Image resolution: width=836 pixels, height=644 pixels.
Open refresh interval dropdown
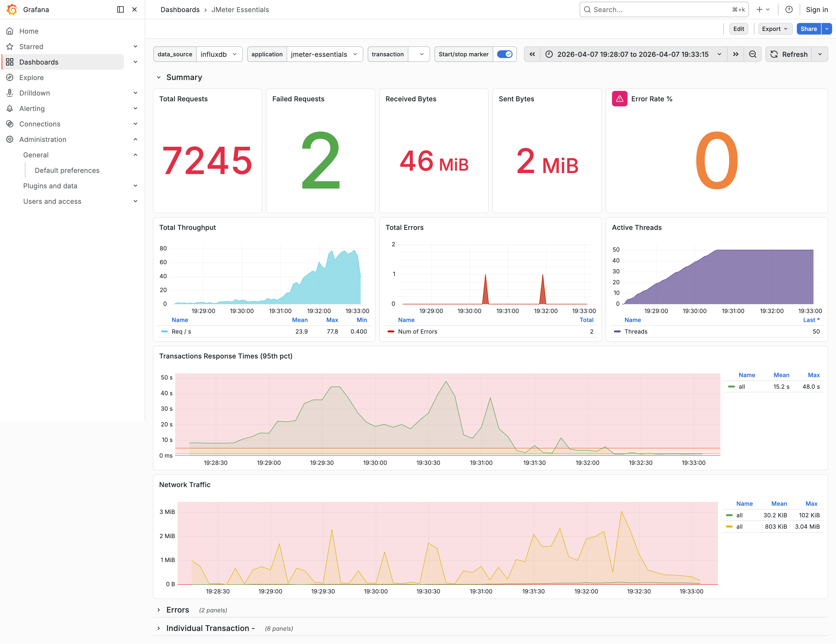click(820, 54)
